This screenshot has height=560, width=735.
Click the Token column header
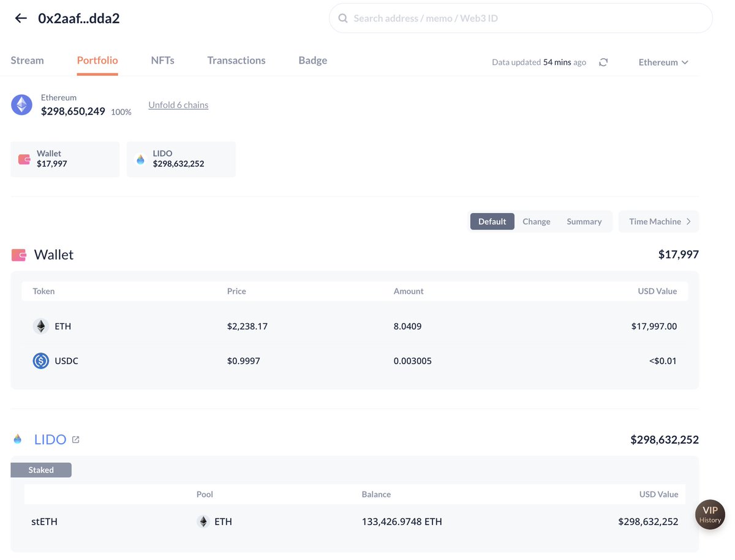(43, 291)
